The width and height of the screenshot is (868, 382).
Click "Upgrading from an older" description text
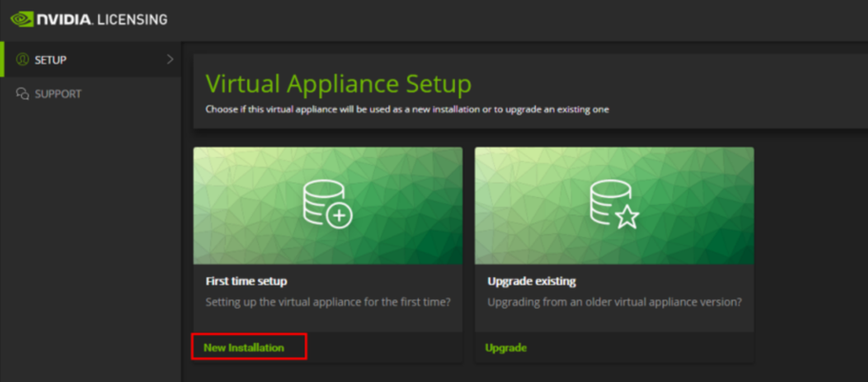coord(614,302)
